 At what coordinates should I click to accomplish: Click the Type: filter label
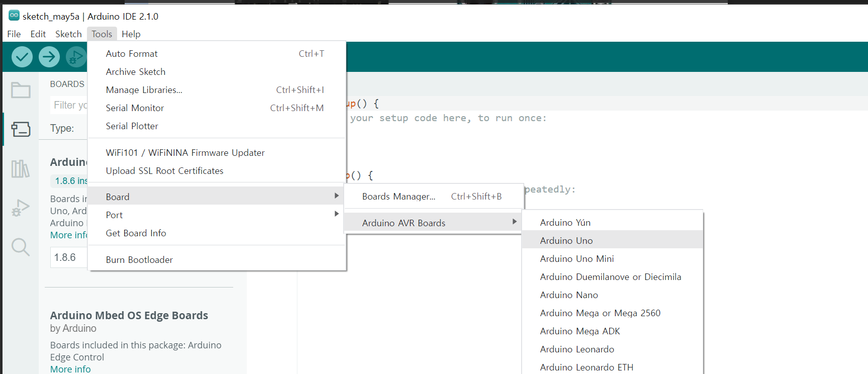pos(62,128)
